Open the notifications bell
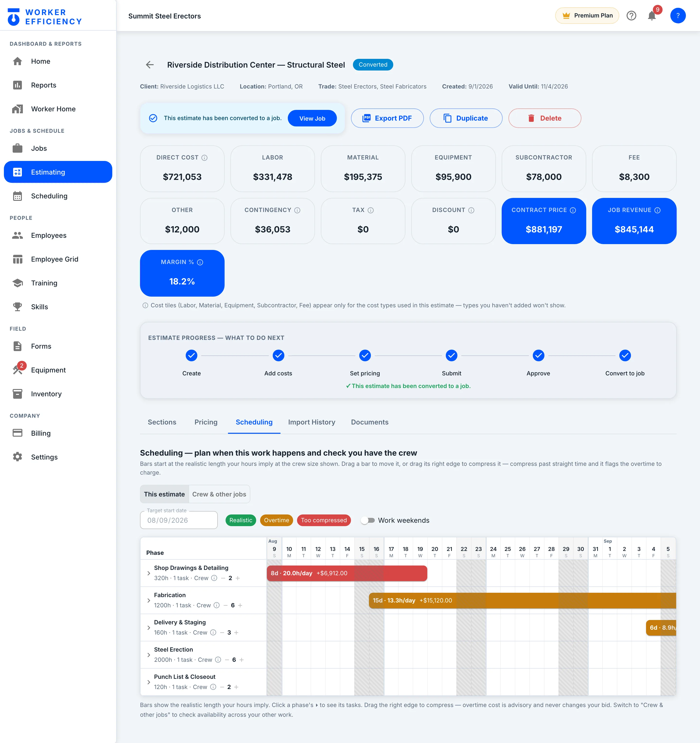Viewport: 700px width, 743px height. 652,16
